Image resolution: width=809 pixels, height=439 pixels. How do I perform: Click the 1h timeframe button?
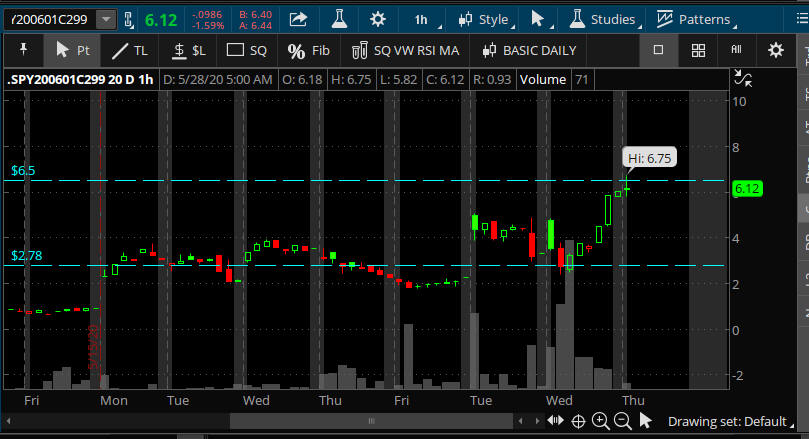coord(421,19)
